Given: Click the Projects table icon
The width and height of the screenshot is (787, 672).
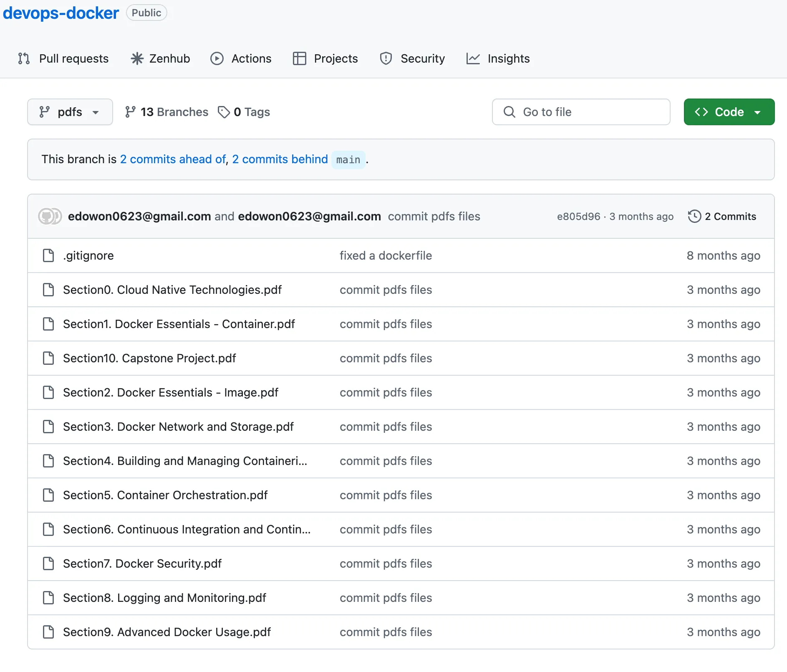Looking at the screenshot, I should click(x=300, y=58).
